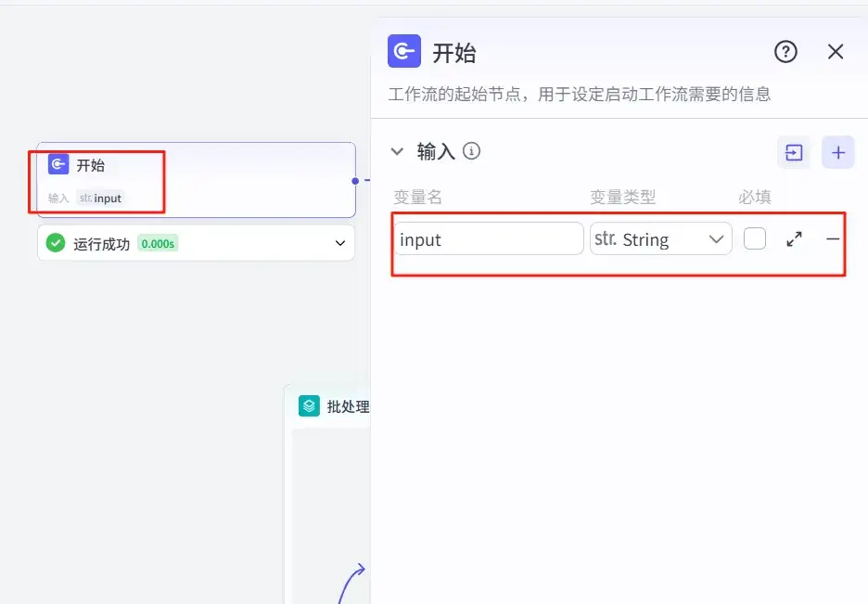Edit the variable name field 'input'
Screen dimensions: 868x604
[x=489, y=239]
